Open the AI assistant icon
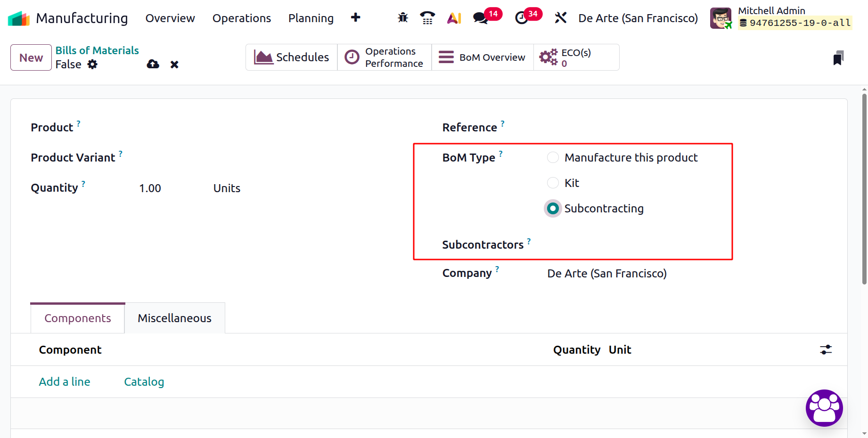This screenshot has height=438, width=868. [454, 18]
